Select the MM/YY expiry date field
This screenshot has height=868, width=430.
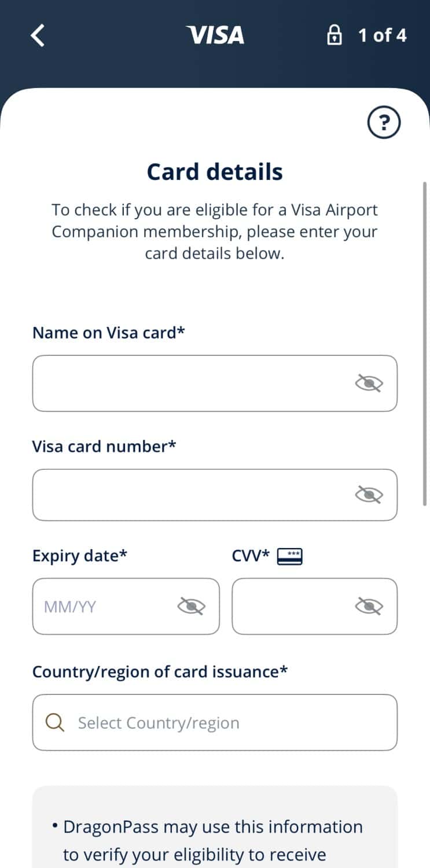pyautogui.click(x=104, y=606)
